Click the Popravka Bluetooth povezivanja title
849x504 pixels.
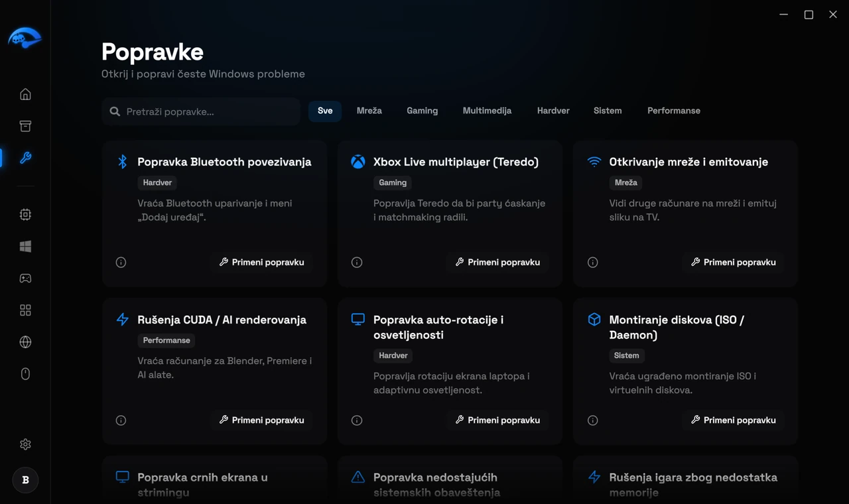coord(224,162)
